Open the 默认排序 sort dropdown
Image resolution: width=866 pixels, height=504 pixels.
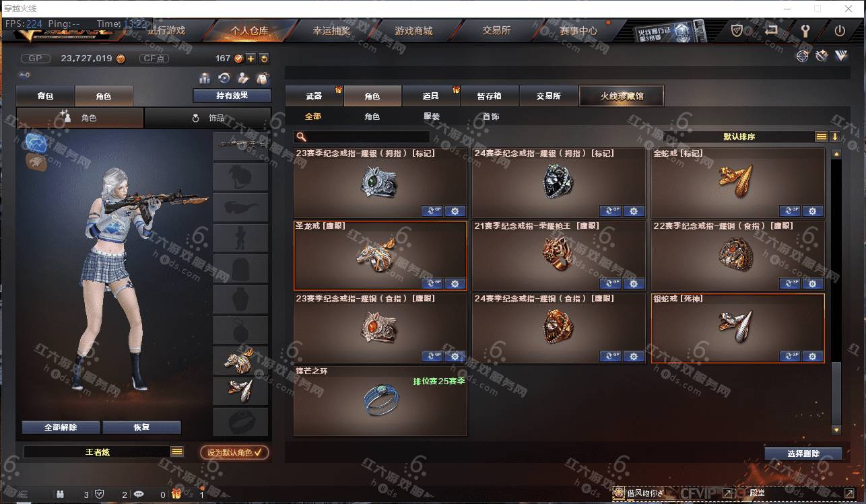[739, 137]
